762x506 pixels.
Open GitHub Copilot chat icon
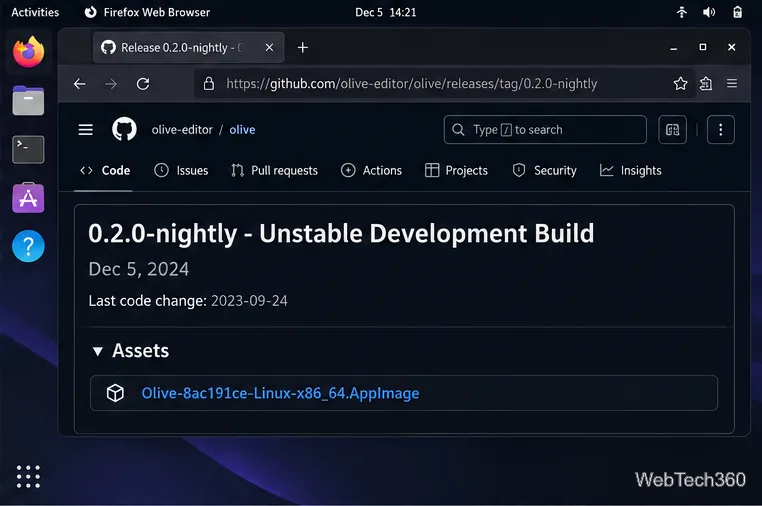672,130
